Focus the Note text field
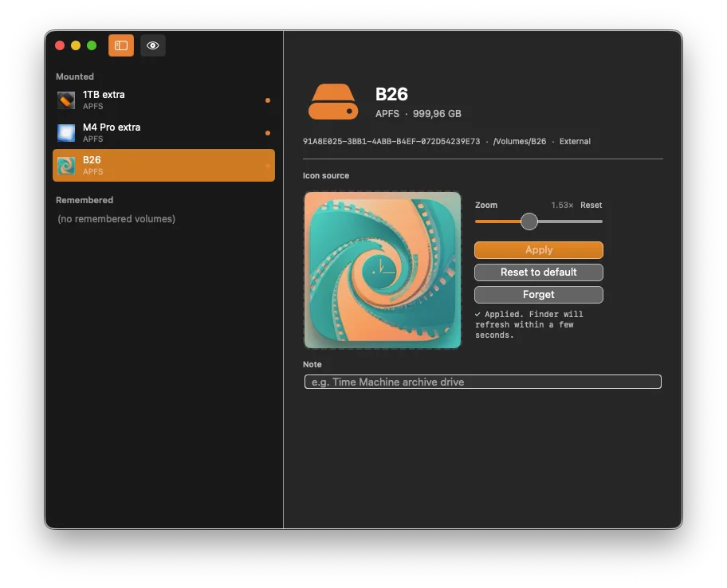Image resolution: width=727 pixels, height=588 pixels. coord(482,382)
